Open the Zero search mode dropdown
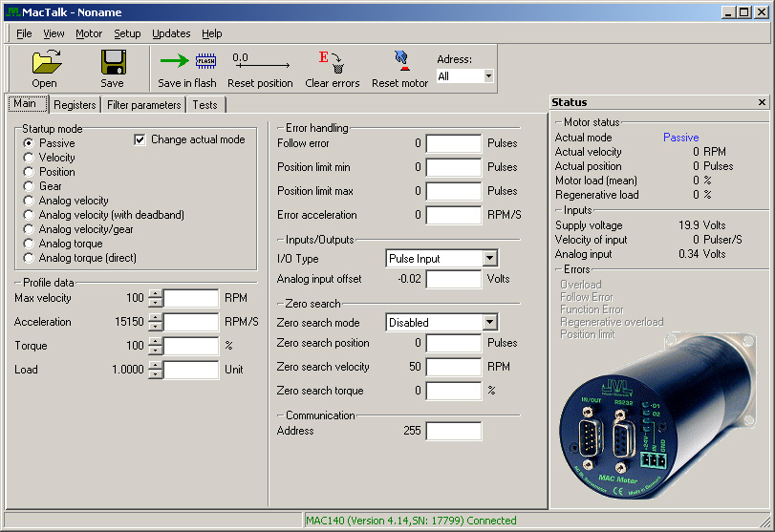Viewport: 775px width, 532px height. 490,323
